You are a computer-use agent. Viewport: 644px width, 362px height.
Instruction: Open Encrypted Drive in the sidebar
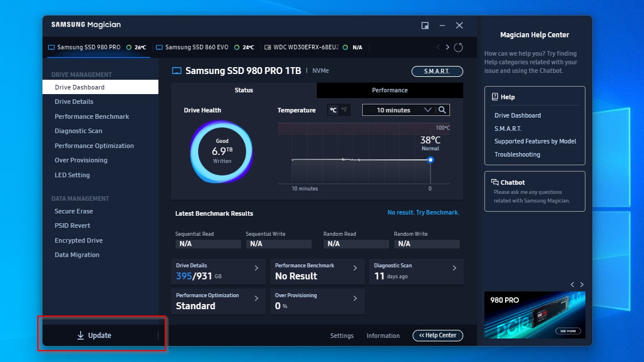(79, 240)
